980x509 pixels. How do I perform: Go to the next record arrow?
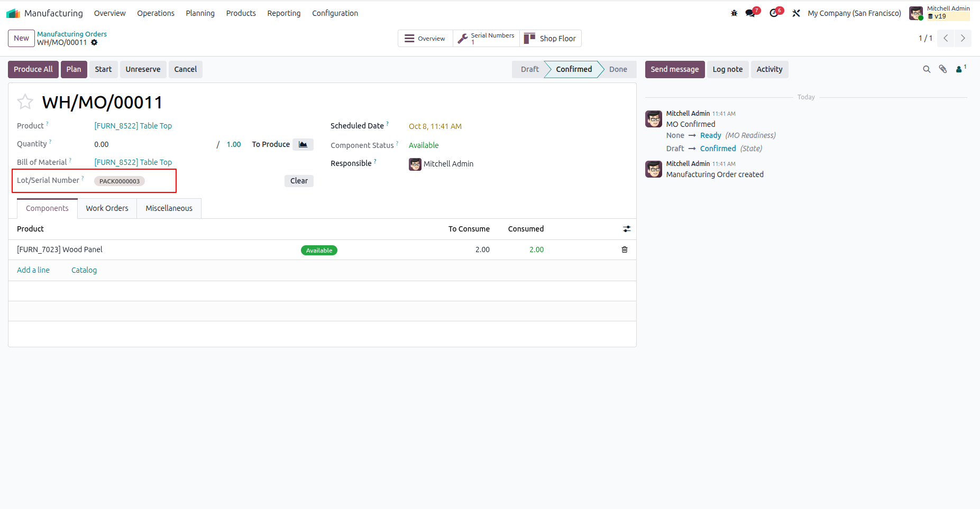coord(963,38)
